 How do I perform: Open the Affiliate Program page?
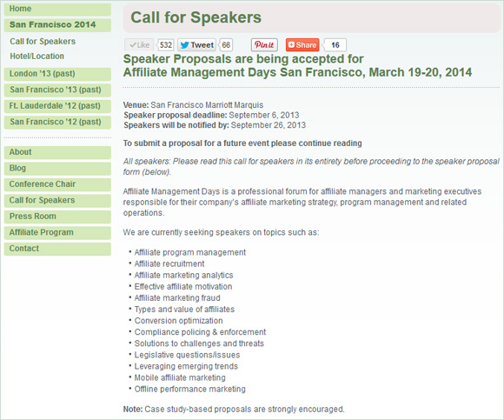[x=57, y=233]
